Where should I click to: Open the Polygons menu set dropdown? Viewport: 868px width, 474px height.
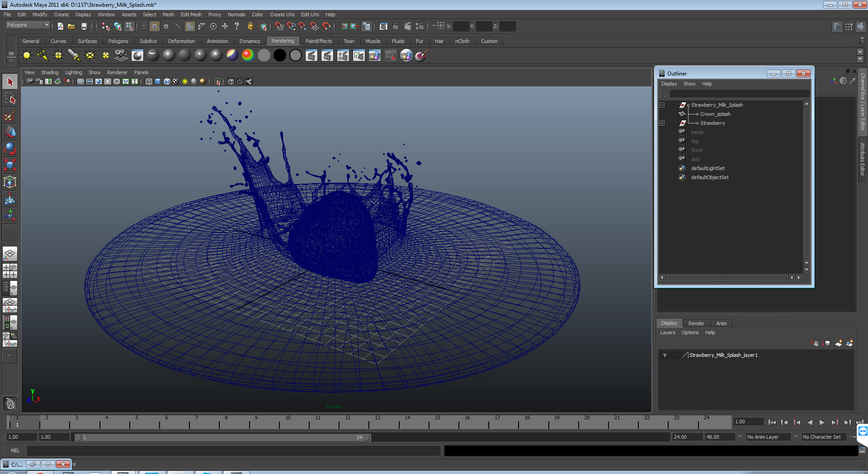click(x=27, y=25)
